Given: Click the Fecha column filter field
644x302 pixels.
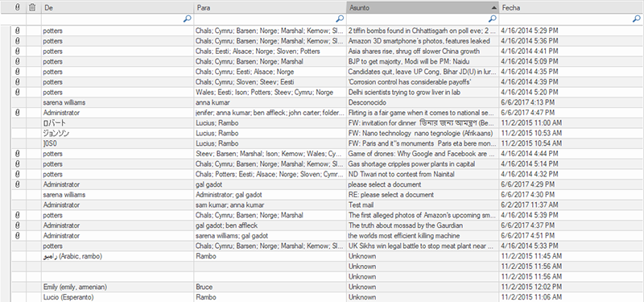Looking at the screenshot, I should click(x=572, y=19).
